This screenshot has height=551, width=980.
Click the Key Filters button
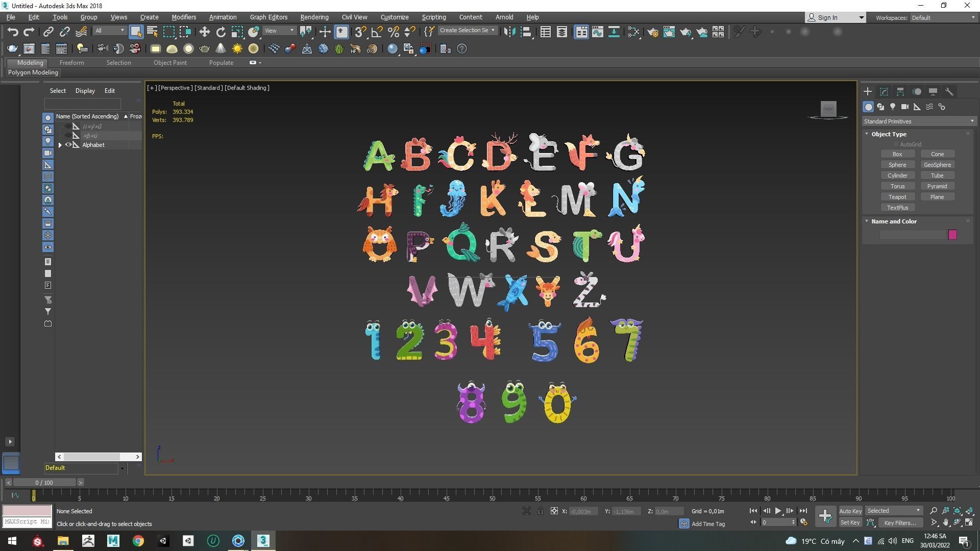[900, 523]
